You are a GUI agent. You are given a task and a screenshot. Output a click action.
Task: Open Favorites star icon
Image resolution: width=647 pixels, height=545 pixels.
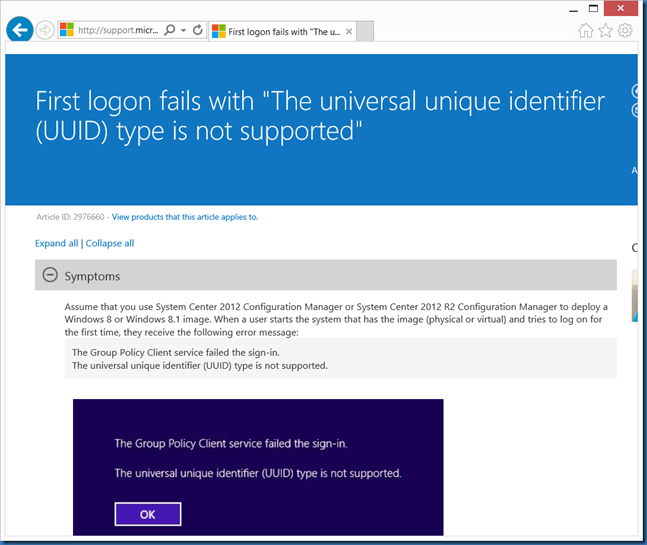[x=605, y=30]
